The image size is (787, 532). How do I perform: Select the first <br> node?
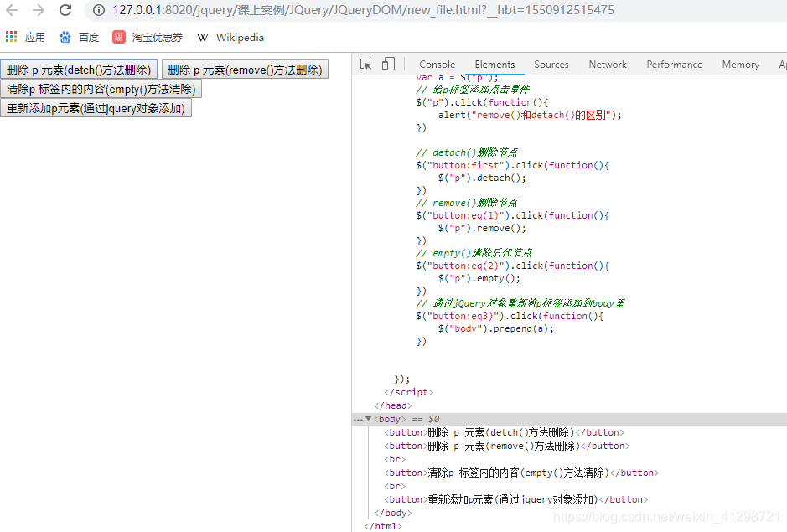395,459
